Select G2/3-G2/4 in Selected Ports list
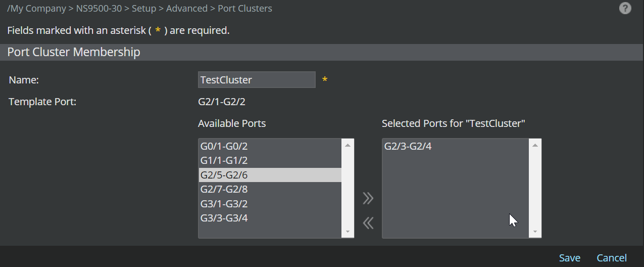The image size is (644, 267). tap(456, 147)
